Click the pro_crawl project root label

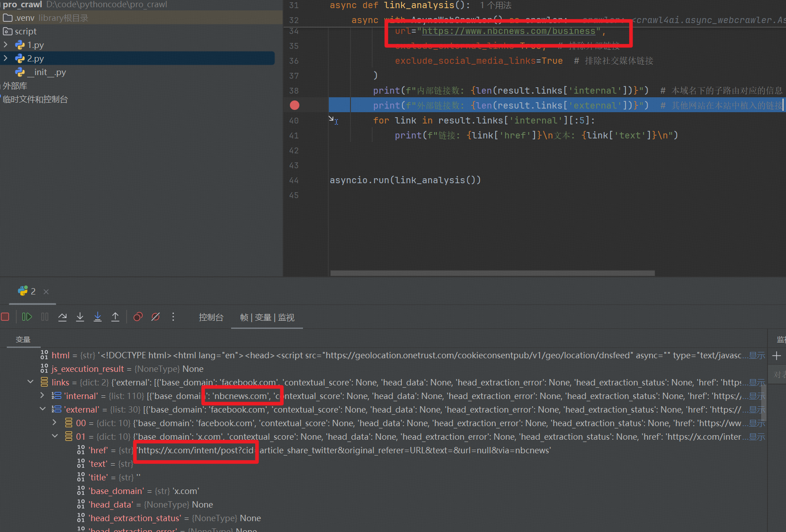click(23, 5)
